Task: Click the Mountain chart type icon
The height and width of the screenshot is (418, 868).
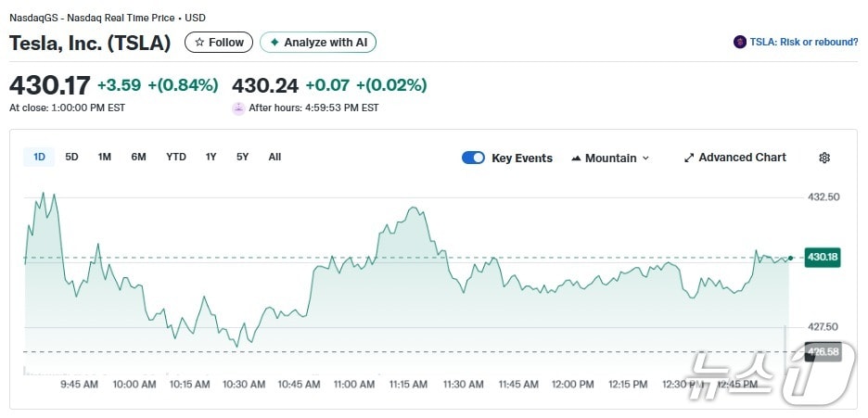Action: tap(577, 158)
